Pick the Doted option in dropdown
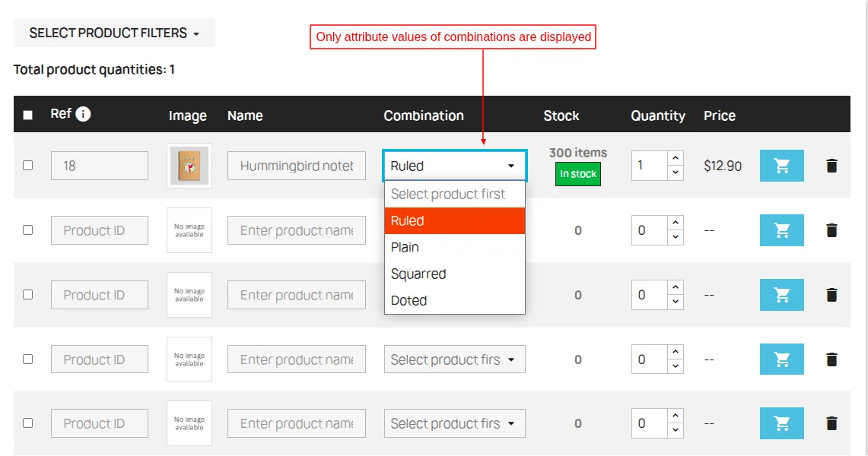The width and height of the screenshot is (868, 456). coord(409,300)
